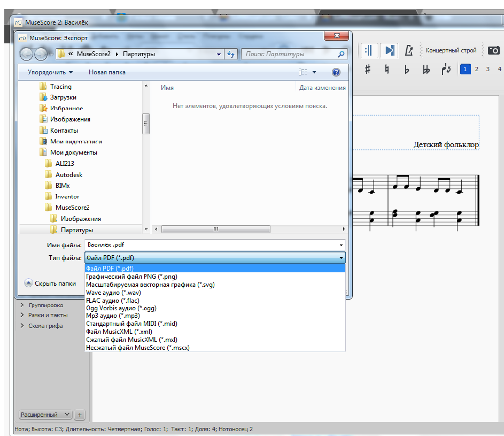Choose Масштабируемая векторная графика (*.svg)
The width and height of the screenshot is (504, 436).
point(215,285)
